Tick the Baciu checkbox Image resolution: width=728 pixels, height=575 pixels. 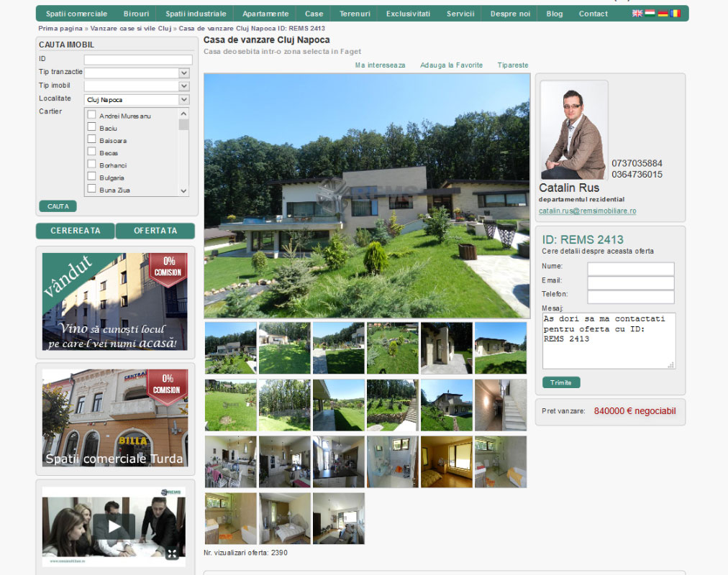click(91, 127)
